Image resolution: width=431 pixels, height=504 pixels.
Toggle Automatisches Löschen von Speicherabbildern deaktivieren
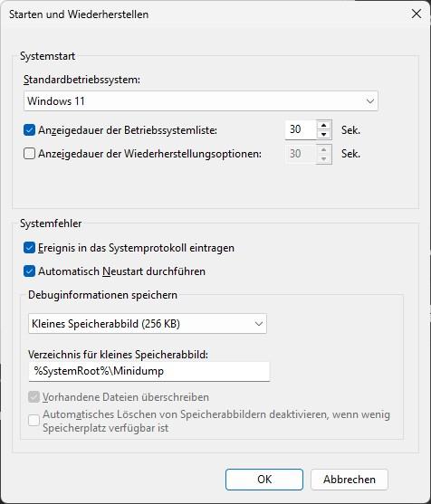pyautogui.click(x=34, y=421)
